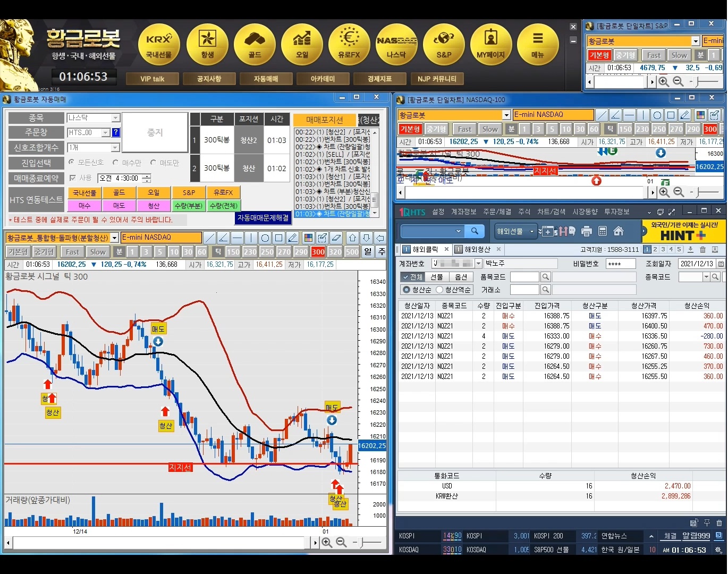Image resolution: width=728 pixels, height=574 pixels.
Task: Click the trash icon in 1QHTS tab bar
Action: pos(702,250)
